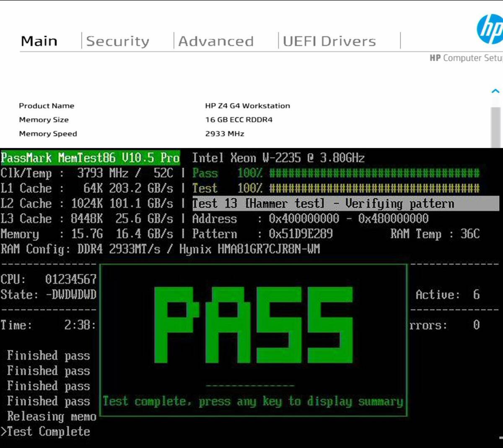The height and width of the screenshot is (448, 503).
Task: Click 'Test complete, press any key' message
Action: coord(253,401)
